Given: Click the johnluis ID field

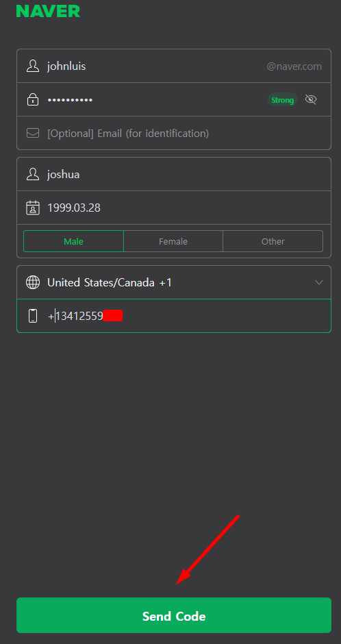Looking at the screenshot, I should [x=173, y=66].
